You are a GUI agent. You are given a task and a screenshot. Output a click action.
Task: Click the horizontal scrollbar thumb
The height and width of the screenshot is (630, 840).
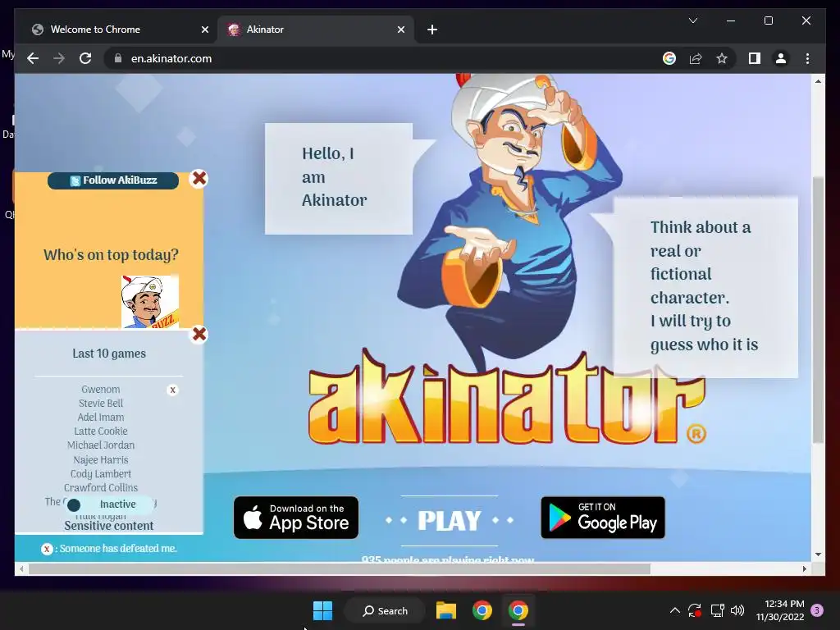coord(339,569)
